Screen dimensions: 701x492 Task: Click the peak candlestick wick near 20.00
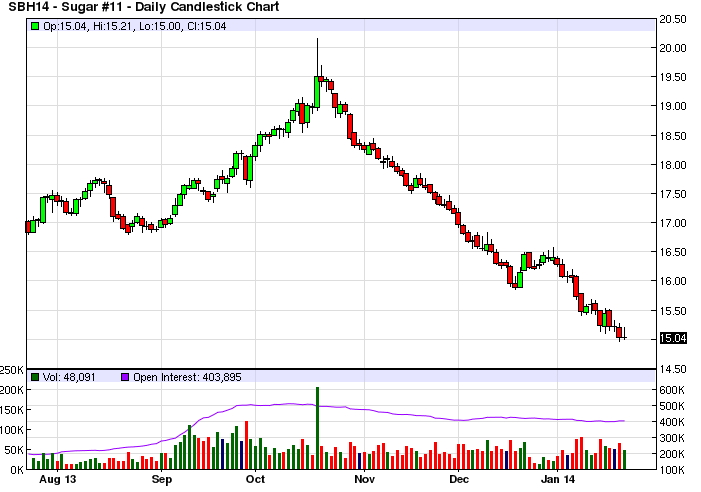coord(317,57)
